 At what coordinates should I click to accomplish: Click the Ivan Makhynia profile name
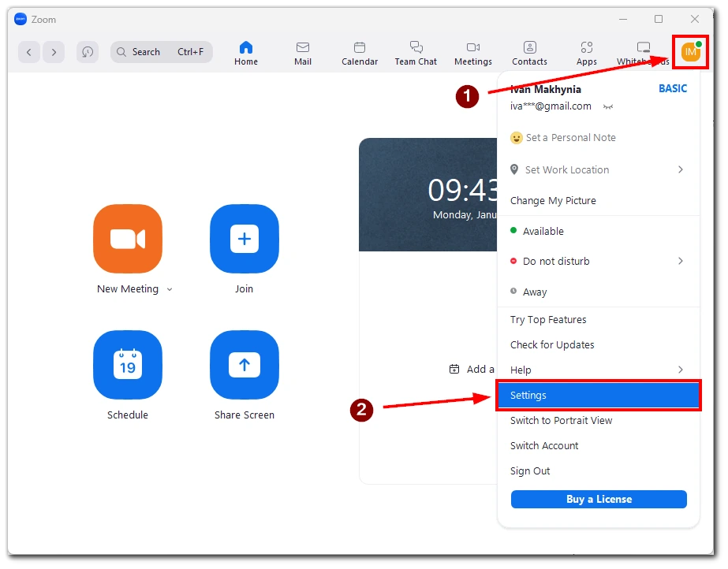click(x=546, y=90)
